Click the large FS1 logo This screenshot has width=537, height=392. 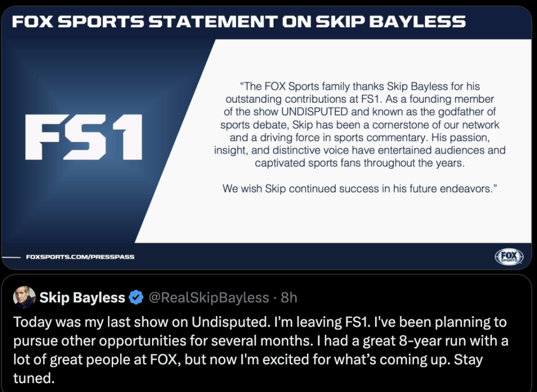tap(84, 137)
